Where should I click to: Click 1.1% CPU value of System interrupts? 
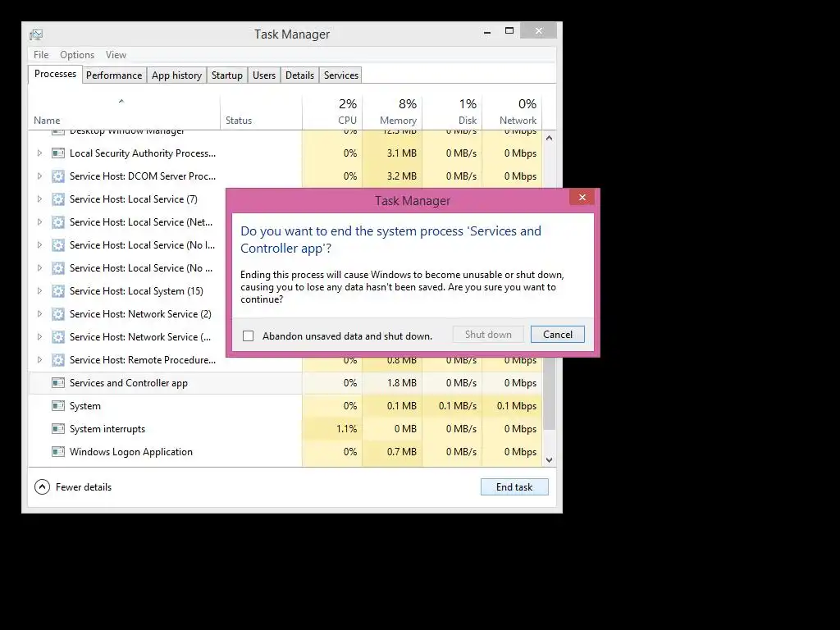pyautogui.click(x=346, y=429)
